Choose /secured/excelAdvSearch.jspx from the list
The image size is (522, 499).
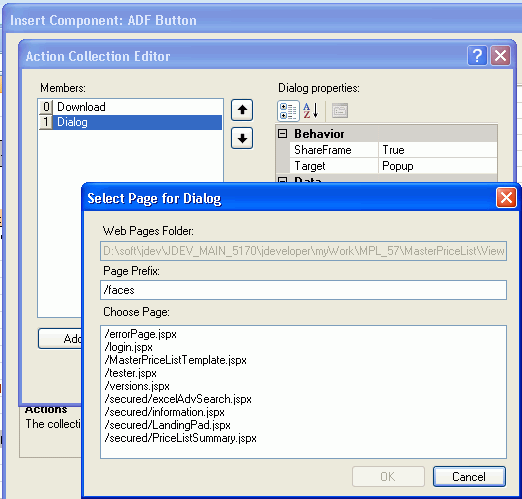[x=178, y=399]
